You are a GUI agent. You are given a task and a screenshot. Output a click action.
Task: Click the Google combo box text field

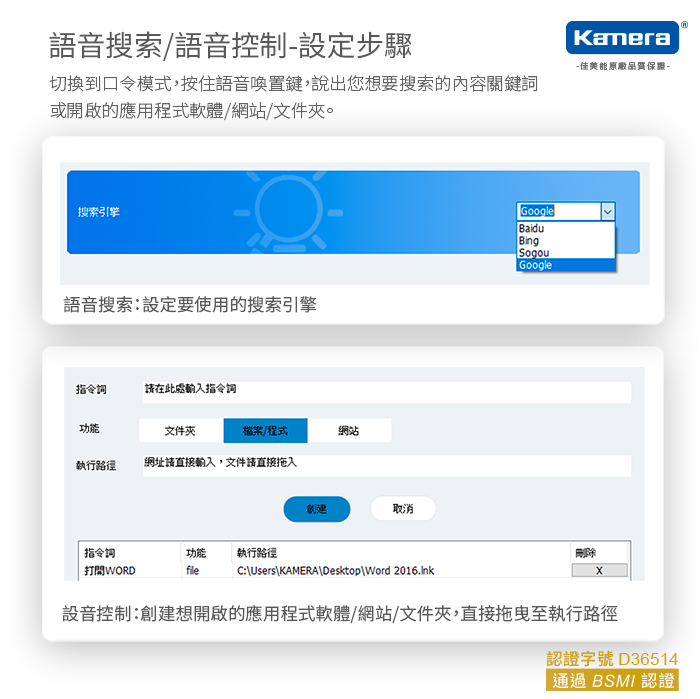coord(558,211)
